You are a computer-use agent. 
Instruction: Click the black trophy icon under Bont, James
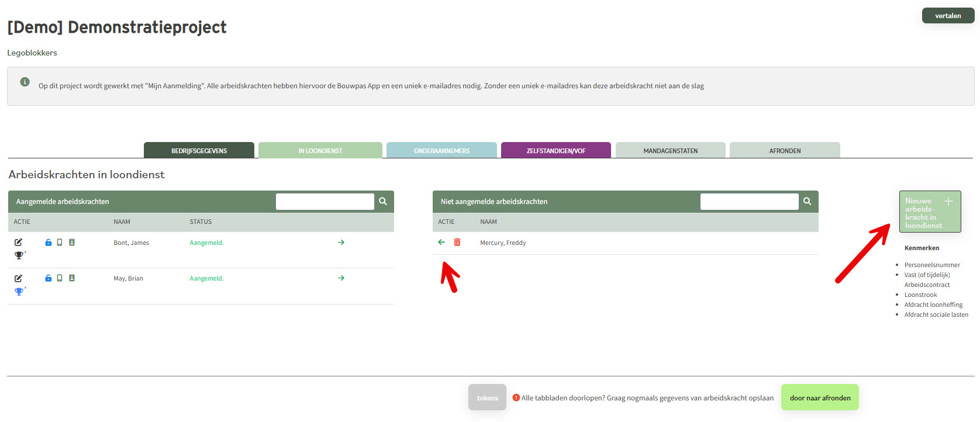click(19, 255)
